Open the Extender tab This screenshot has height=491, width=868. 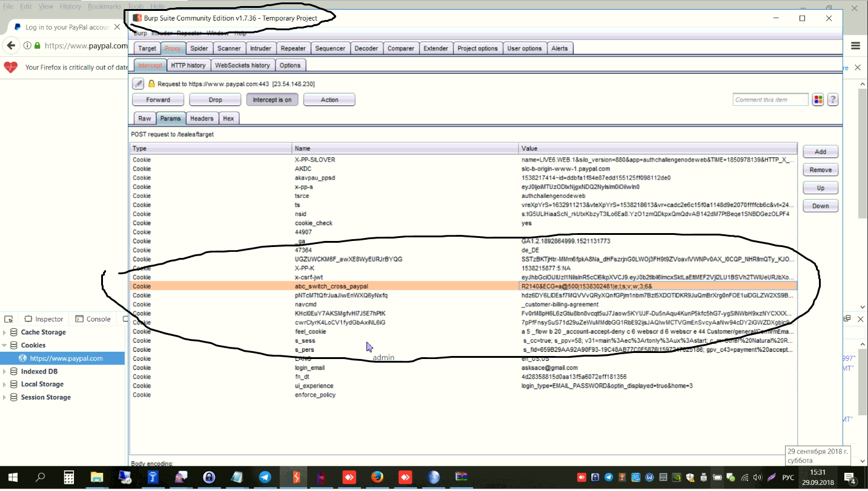(x=436, y=48)
